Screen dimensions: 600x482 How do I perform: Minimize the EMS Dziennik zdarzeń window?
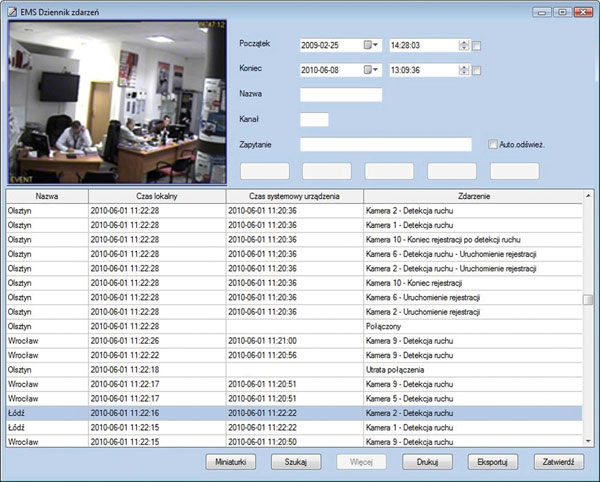coord(541,12)
